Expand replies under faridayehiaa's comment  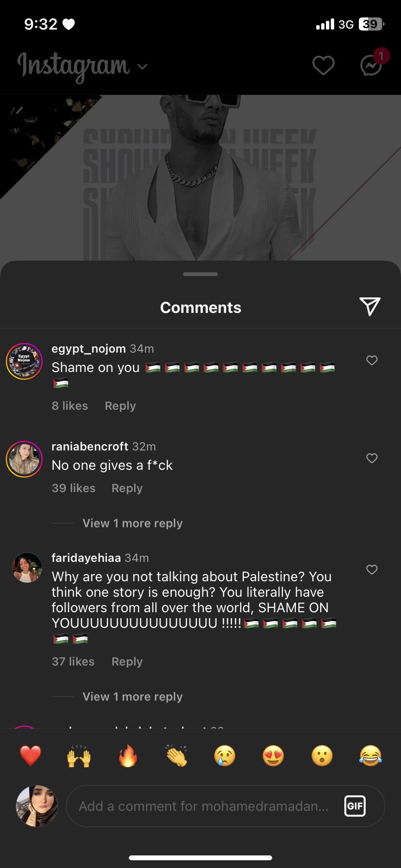click(x=132, y=697)
